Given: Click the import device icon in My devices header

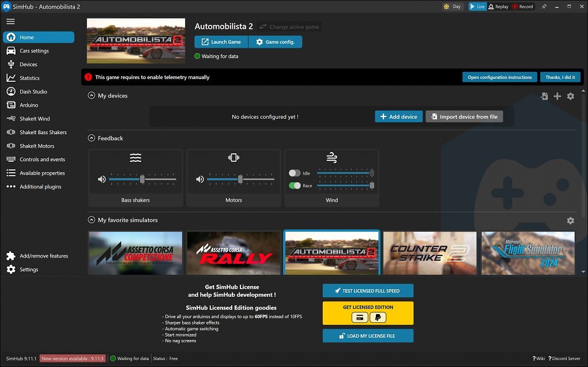Looking at the screenshot, I should tap(544, 96).
